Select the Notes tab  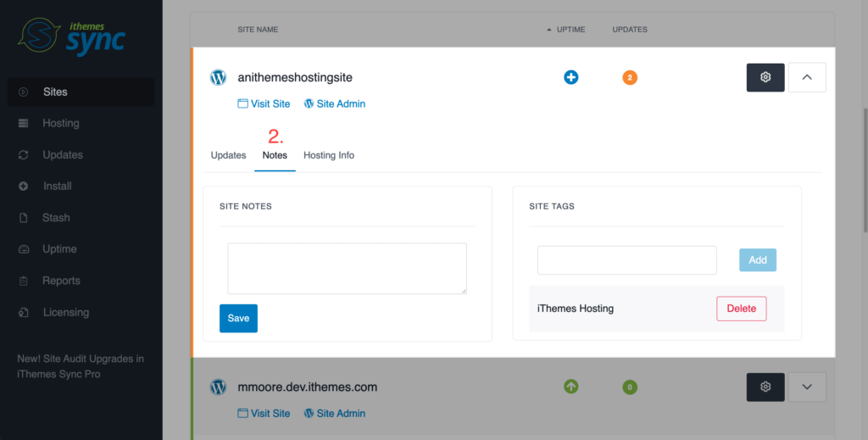pos(275,155)
